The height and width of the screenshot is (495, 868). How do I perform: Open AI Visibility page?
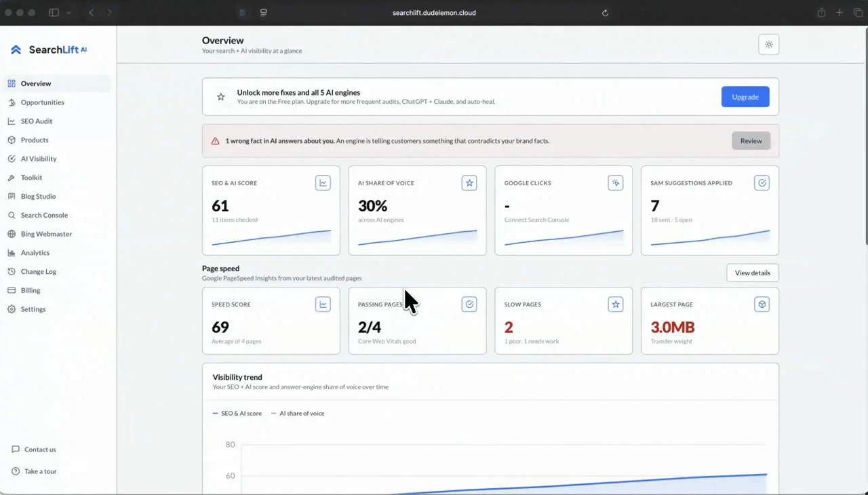pos(56,159)
